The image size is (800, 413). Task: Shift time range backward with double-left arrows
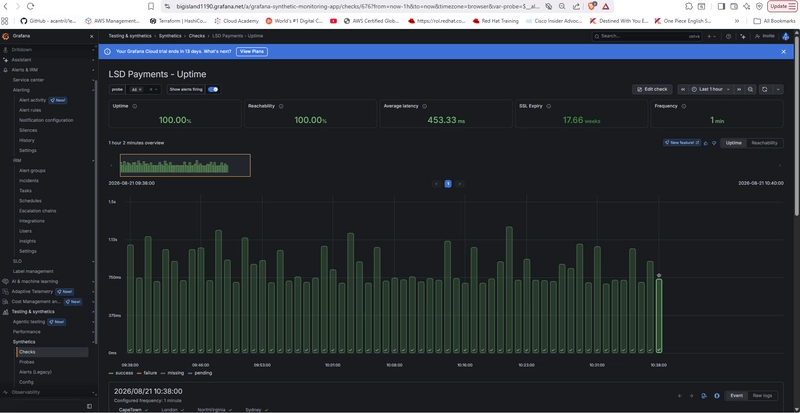[x=683, y=89]
